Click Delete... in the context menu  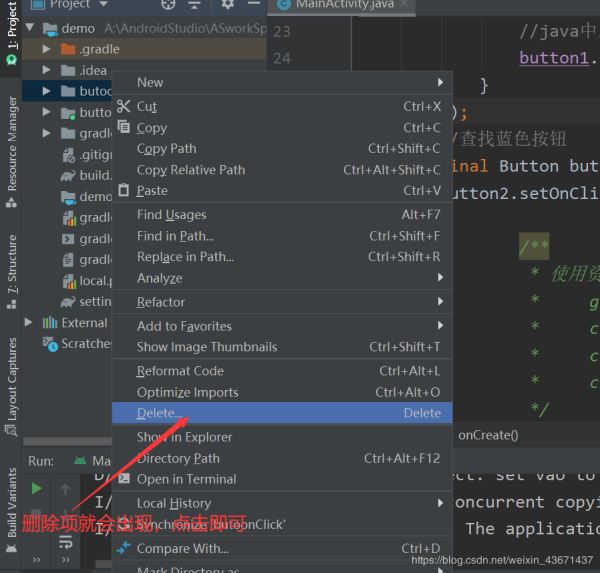point(282,413)
